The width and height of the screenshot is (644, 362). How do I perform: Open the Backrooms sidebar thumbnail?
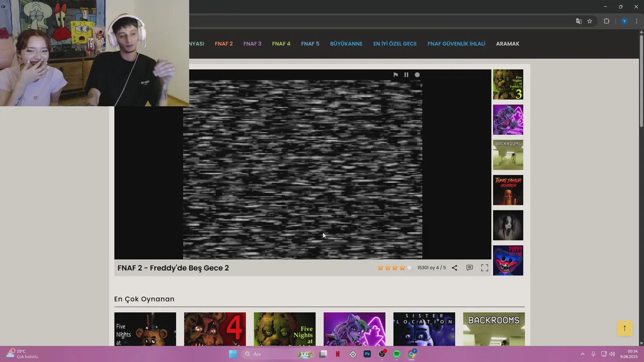tap(508, 155)
